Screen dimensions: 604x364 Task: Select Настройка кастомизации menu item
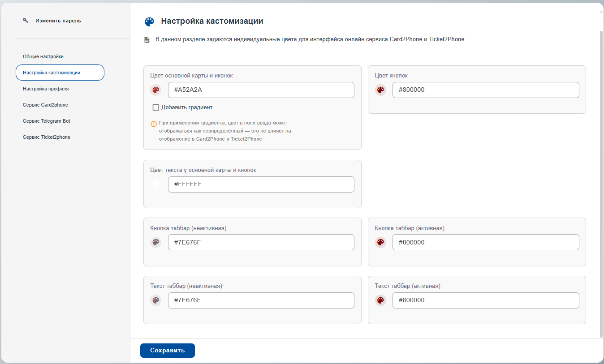[x=60, y=73]
